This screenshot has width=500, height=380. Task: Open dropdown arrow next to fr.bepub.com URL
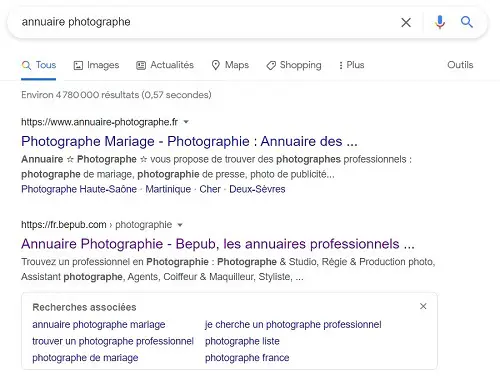tap(180, 225)
